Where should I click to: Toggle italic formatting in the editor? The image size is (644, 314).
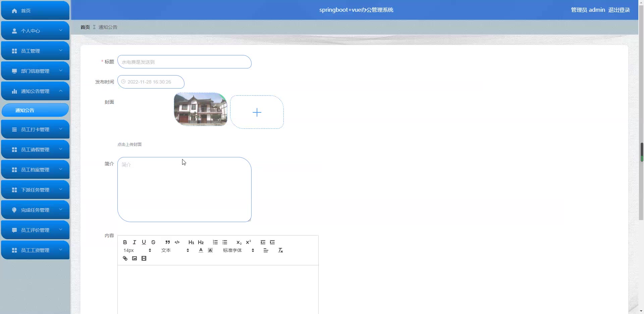tap(134, 242)
